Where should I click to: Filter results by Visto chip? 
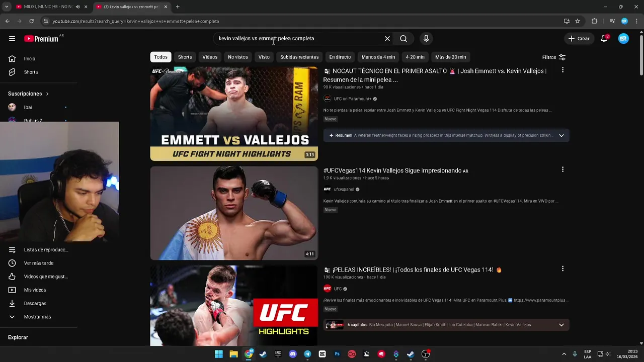[x=264, y=57]
